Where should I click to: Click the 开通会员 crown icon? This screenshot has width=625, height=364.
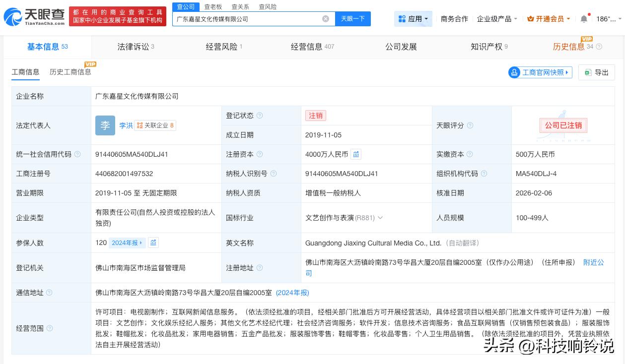click(530, 19)
